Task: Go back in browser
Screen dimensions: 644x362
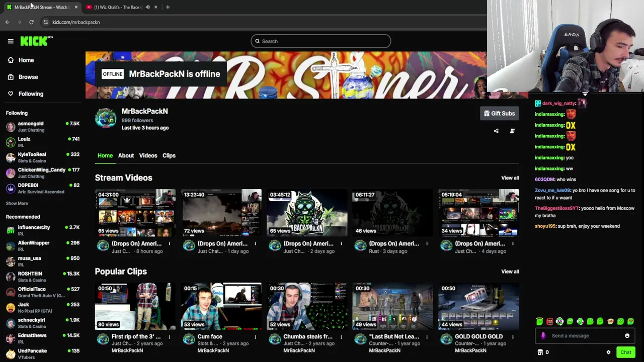Action: click(x=7, y=22)
